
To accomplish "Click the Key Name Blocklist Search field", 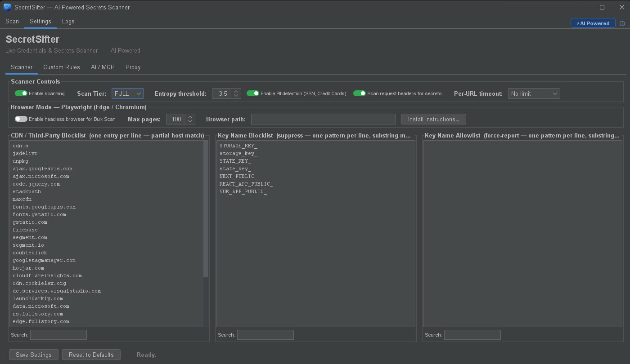I will coord(265,335).
